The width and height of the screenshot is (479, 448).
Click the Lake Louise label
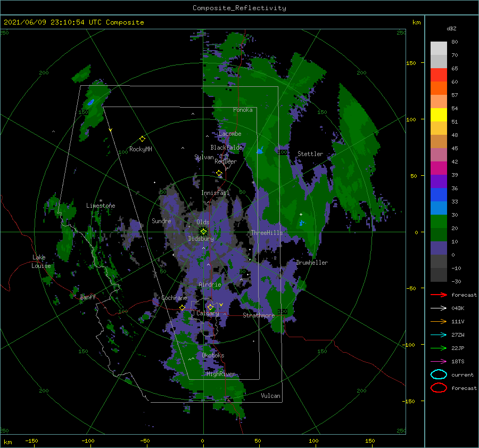pyautogui.click(x=41, y=262)
